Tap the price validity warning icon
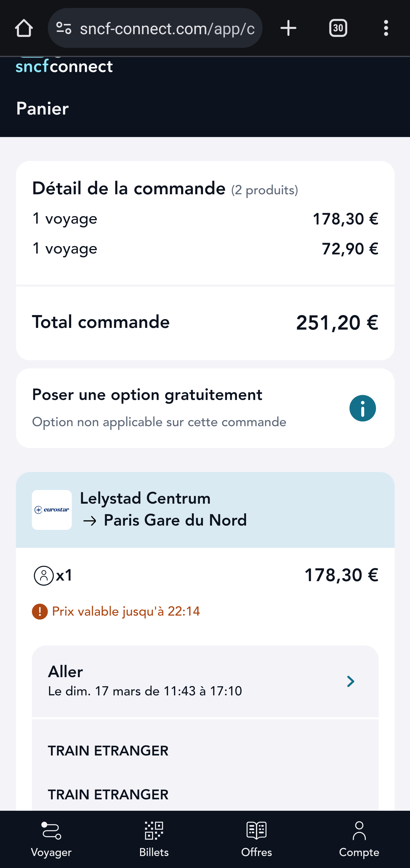The height and width of the screenshot is (868, 410). coord(40,611)
